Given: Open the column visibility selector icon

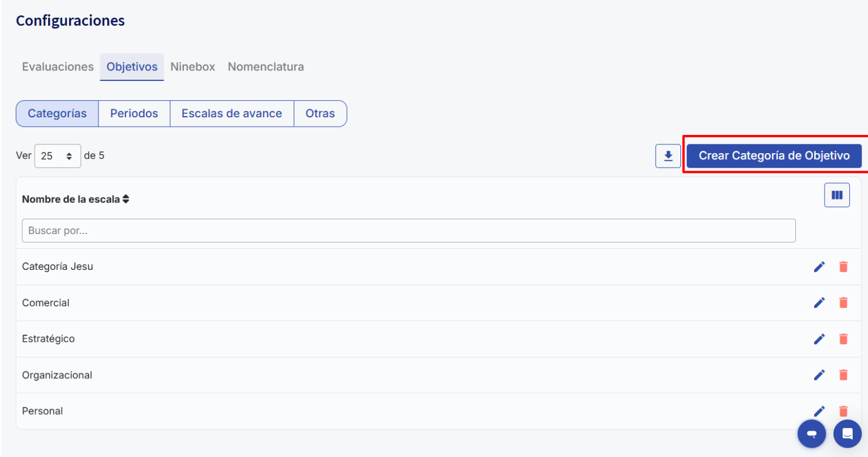Looking at the screenshot, I should click(837, 195).
